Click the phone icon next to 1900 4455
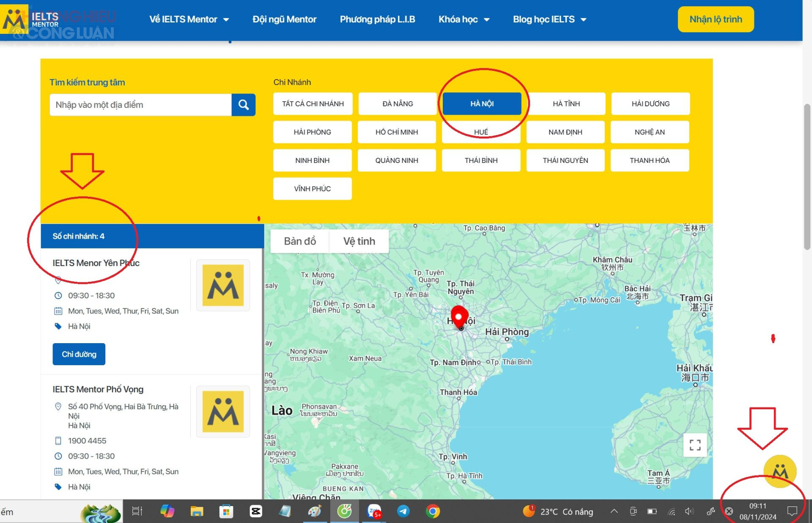812x523 pixels. [58, 440]
